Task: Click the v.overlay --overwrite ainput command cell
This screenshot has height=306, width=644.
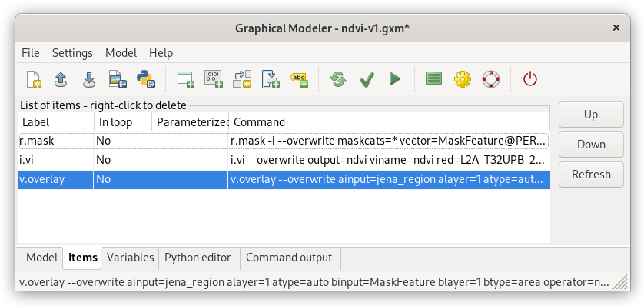Action: [389, 180]
